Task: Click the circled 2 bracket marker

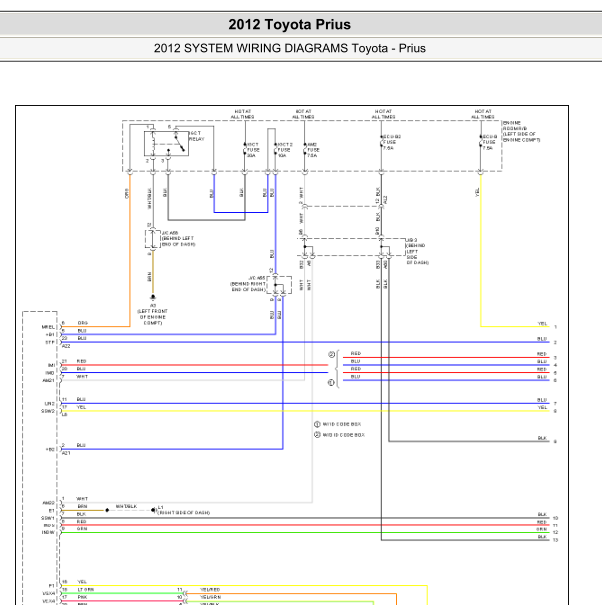Action: (331, 354)
